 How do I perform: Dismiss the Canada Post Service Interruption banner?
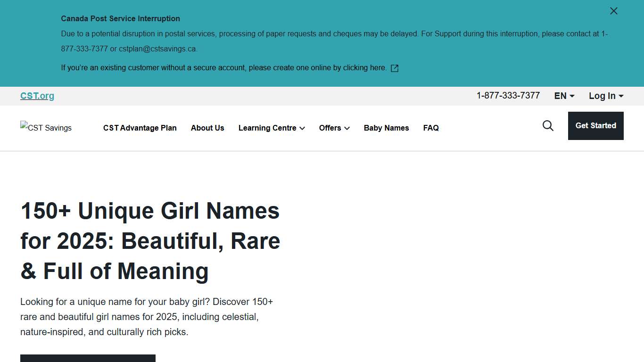pos(613,10)
